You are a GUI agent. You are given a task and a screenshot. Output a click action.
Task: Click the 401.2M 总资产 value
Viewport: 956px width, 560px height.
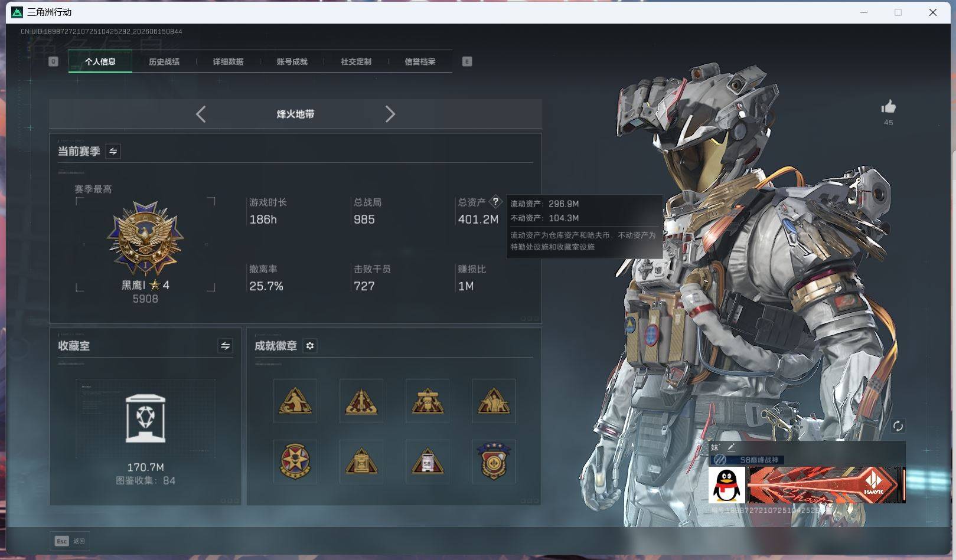point(478,220)
